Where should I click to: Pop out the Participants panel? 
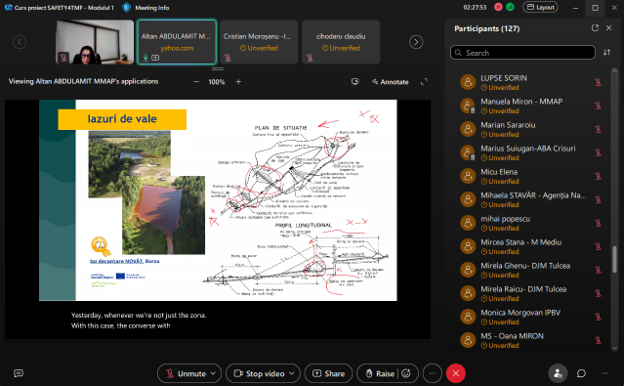tap(595, 28)
